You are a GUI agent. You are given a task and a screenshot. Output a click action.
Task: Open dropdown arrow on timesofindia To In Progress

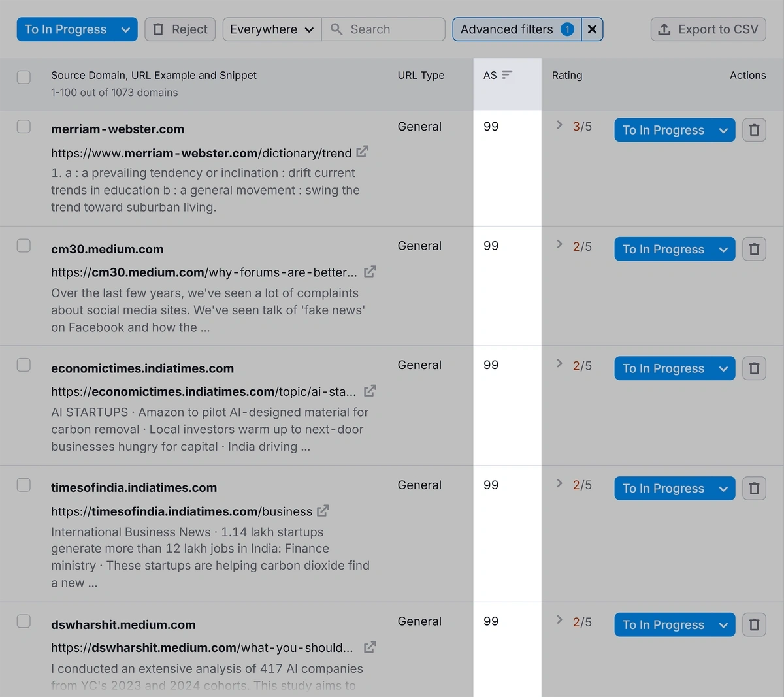pos(723,489)
